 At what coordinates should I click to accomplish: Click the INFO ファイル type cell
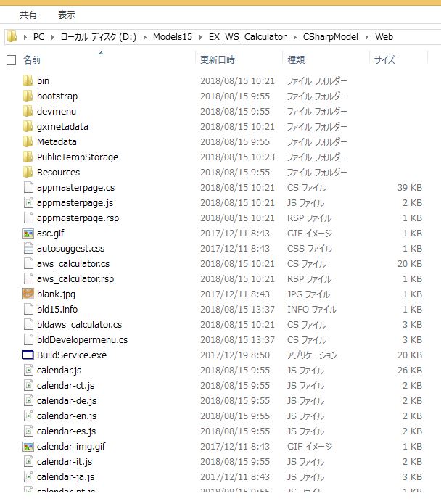tap(312, 309)
